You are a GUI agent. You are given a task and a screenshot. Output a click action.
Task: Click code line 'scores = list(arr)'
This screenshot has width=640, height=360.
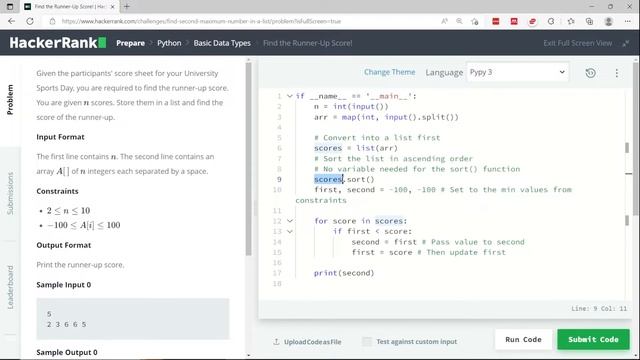coord(356,148)
